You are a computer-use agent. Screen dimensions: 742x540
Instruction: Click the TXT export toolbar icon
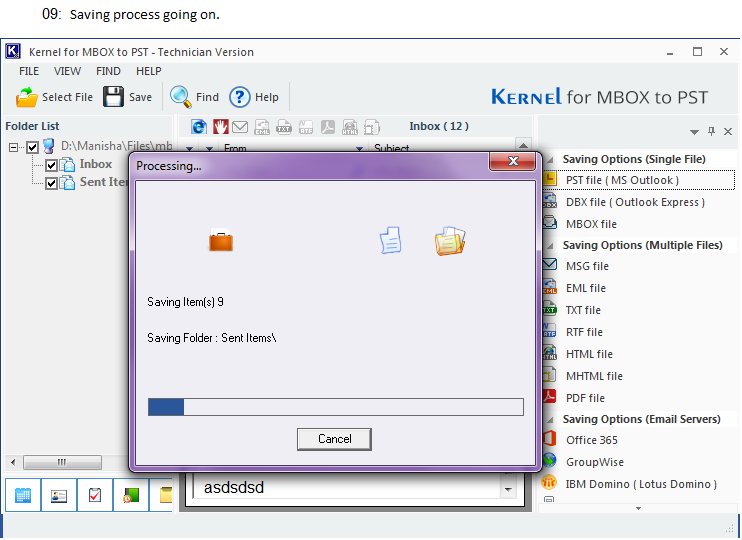[283, 126]
